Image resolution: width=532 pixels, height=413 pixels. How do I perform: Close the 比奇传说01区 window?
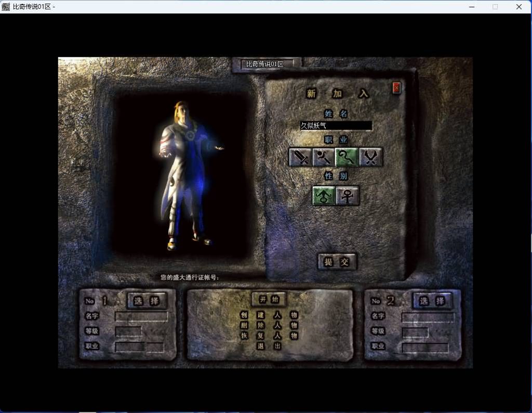pos(519,7)
